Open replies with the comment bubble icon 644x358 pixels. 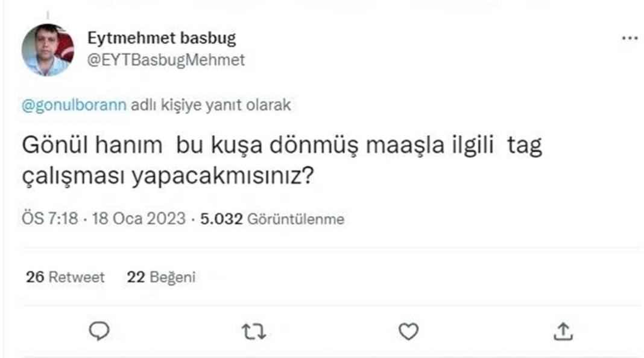coord(100,330)
